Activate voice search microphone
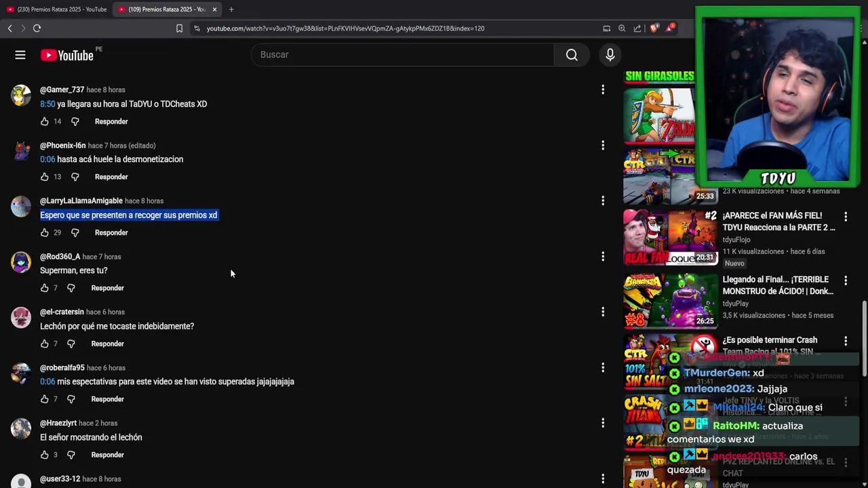 click(610, 55)
